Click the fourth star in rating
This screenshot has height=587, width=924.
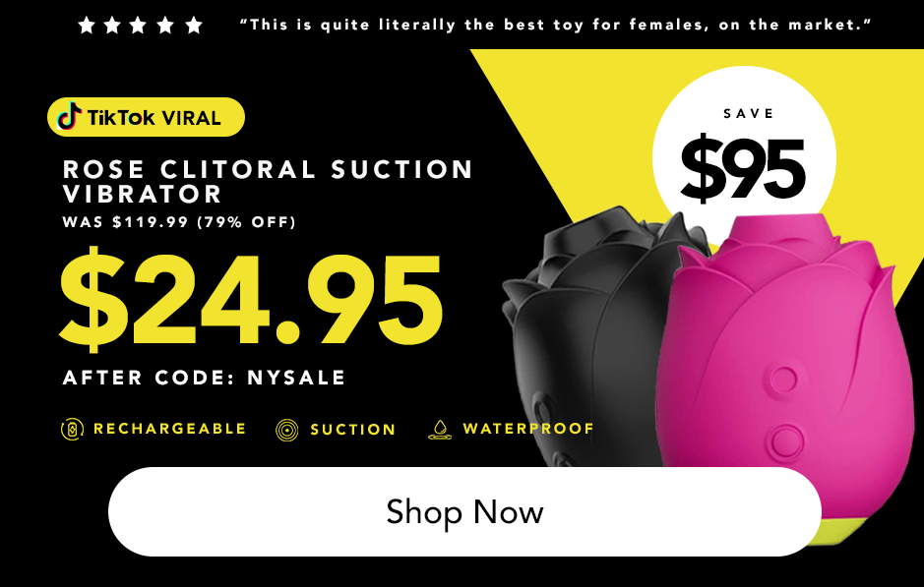[165, 26]
